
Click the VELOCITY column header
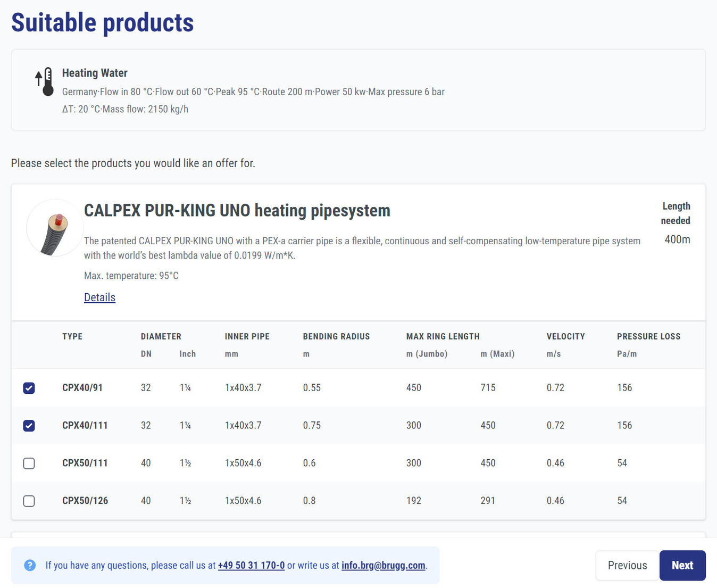566,336
